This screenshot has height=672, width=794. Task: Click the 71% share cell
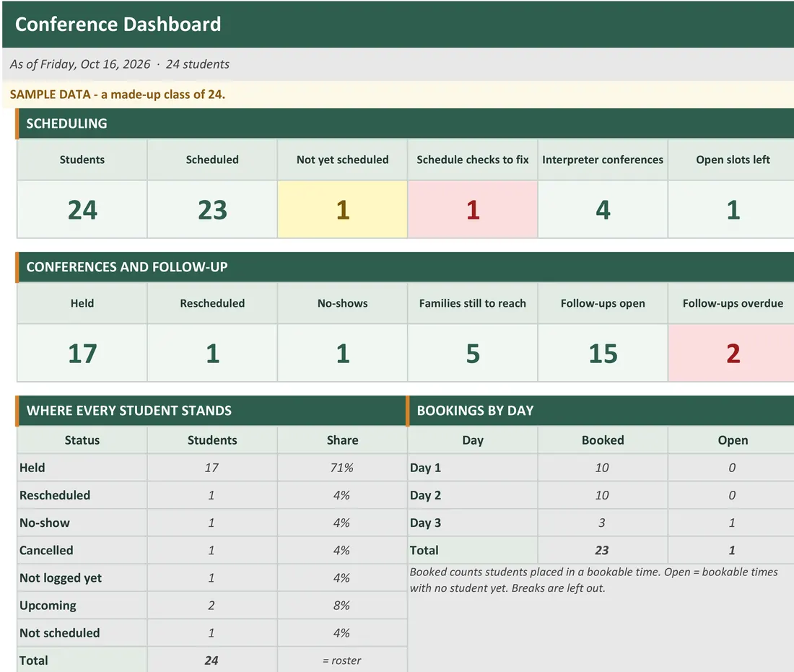tap(342, 468)
